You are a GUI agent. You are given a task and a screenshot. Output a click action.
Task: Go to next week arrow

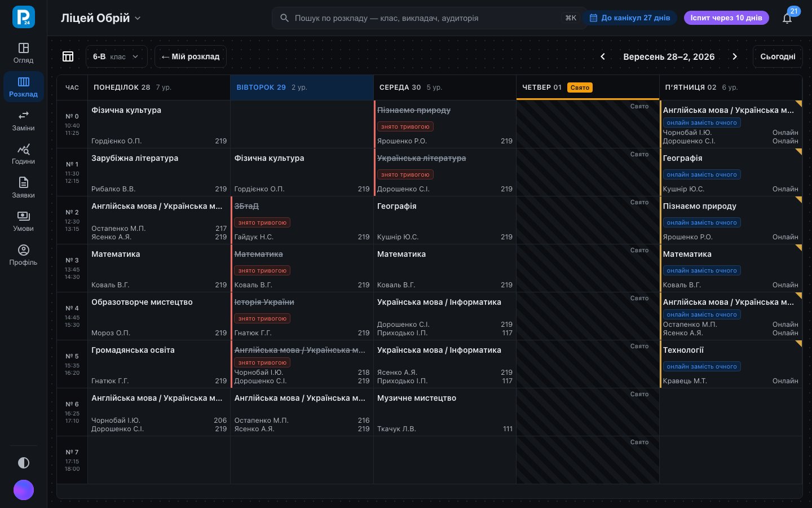point(735,56)
